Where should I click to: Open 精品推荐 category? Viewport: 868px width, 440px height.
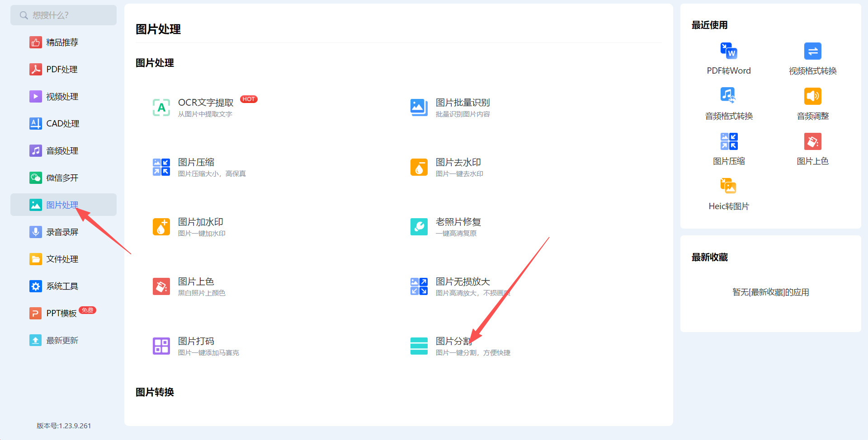[x=63, y=42]
